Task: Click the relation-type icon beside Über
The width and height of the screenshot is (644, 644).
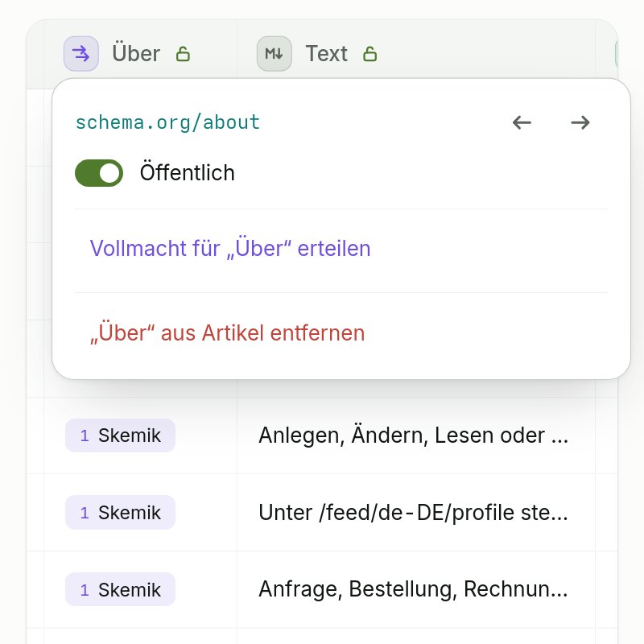Action: point(81,54)
